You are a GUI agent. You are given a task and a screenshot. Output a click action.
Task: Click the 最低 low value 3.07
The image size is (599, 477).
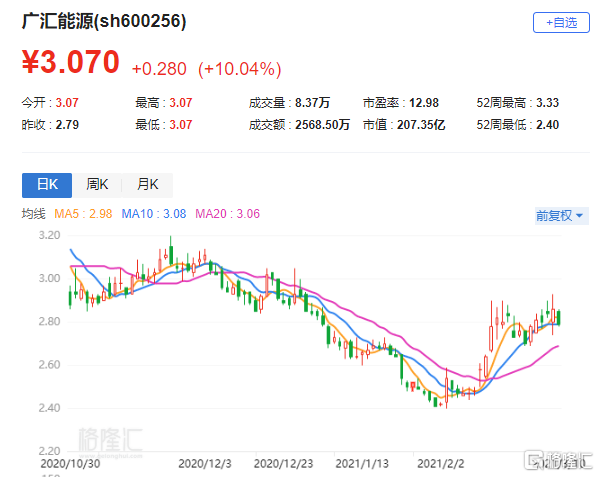click(x=181, y=125)
